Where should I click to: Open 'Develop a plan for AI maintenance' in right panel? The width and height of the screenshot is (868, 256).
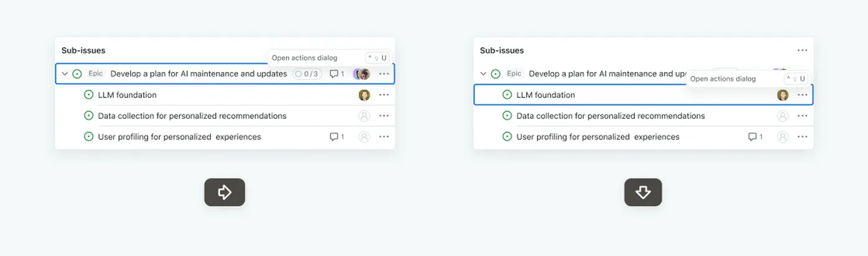pos(608,74)
